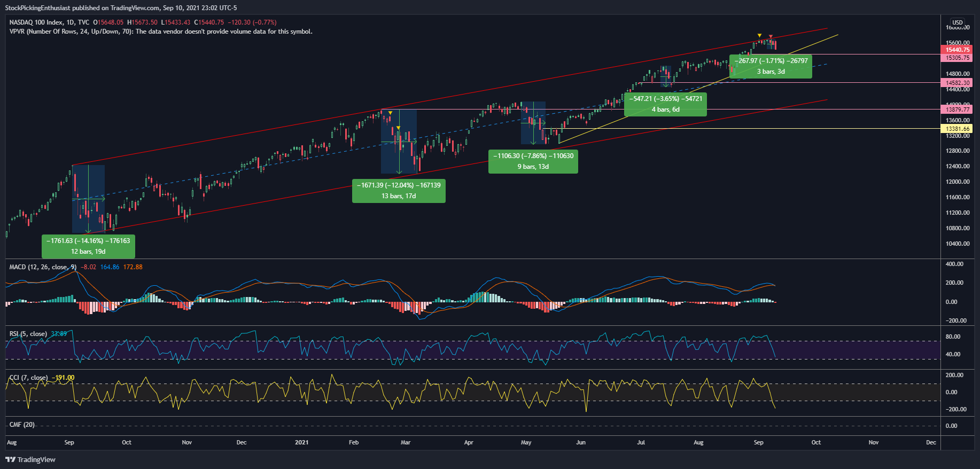Click the 40.00 tick on RSI axis

[953, 354]
